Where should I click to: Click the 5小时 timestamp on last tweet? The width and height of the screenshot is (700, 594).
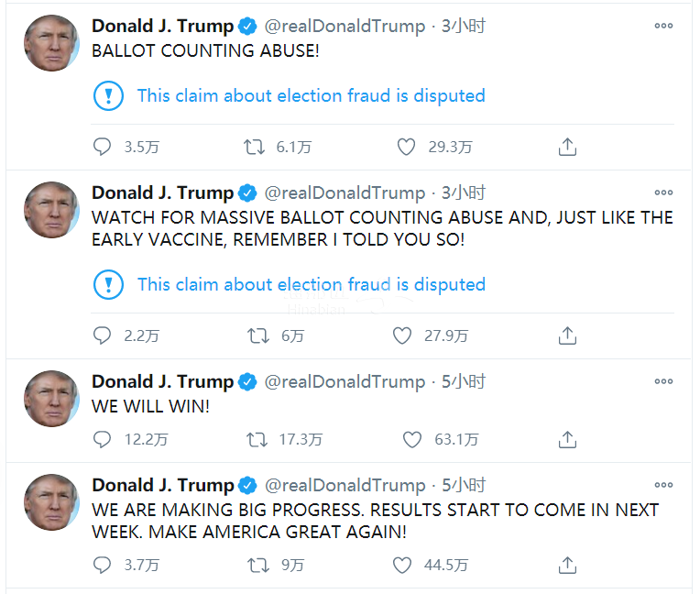(x=464, y=485)
